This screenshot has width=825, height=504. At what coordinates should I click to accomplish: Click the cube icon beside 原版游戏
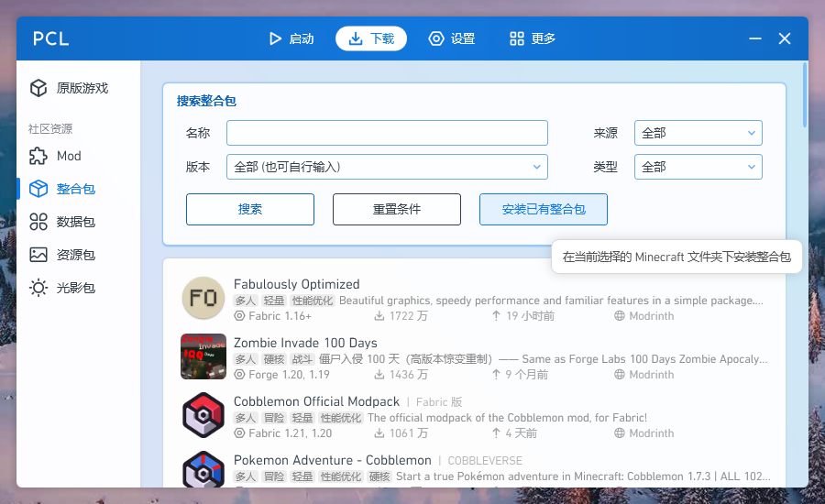[x=38, y=88]
